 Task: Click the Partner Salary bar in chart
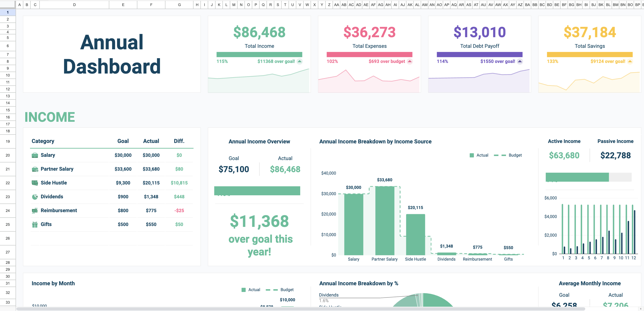(384, 221)
